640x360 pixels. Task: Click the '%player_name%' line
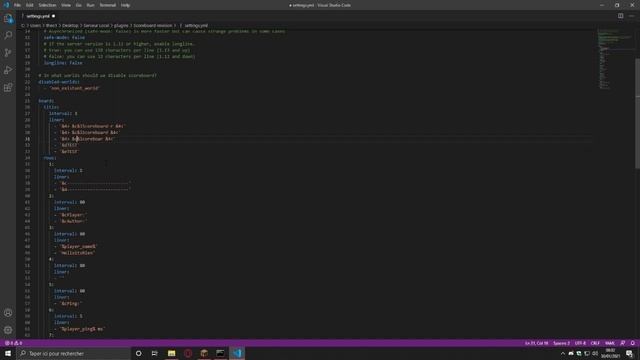coord(78,247)
